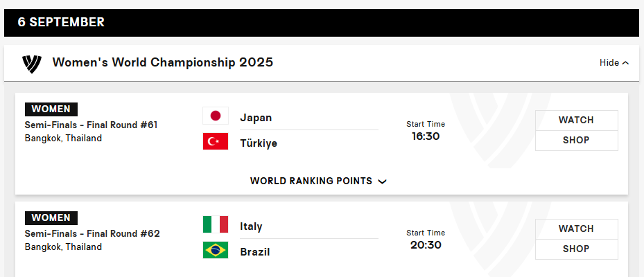
Task: Click the Italy flag icon
Action: tap(215, 225)
